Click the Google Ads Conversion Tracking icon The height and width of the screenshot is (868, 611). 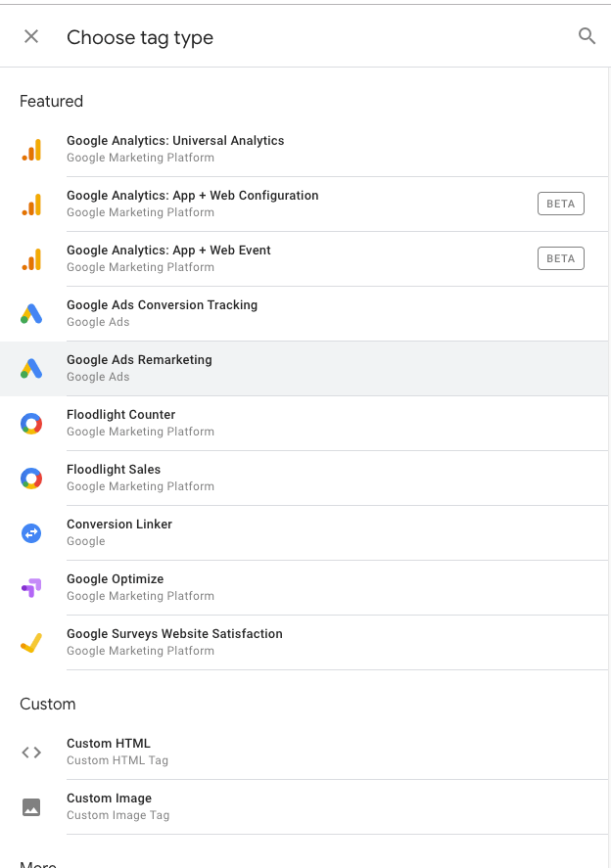(x=31, y=313)
